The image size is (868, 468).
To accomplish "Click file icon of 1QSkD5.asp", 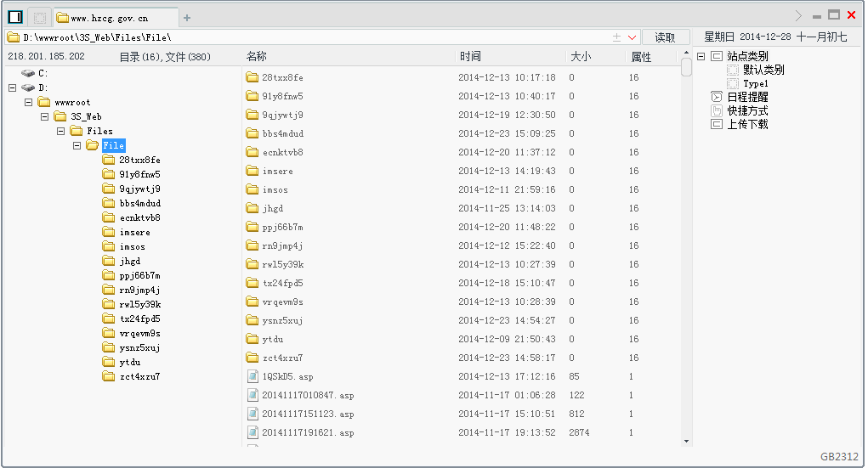I will point(252,376).
